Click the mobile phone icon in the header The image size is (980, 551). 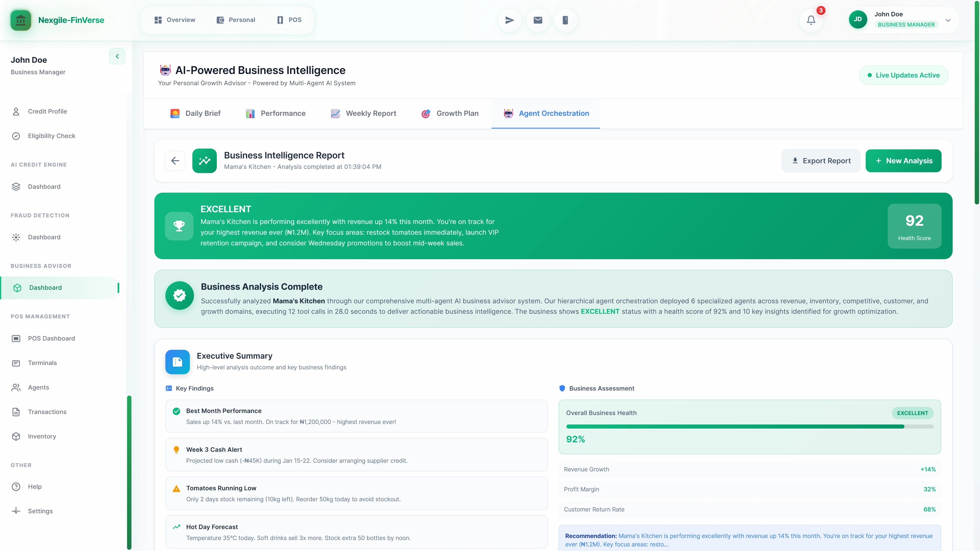click(565, 20)
